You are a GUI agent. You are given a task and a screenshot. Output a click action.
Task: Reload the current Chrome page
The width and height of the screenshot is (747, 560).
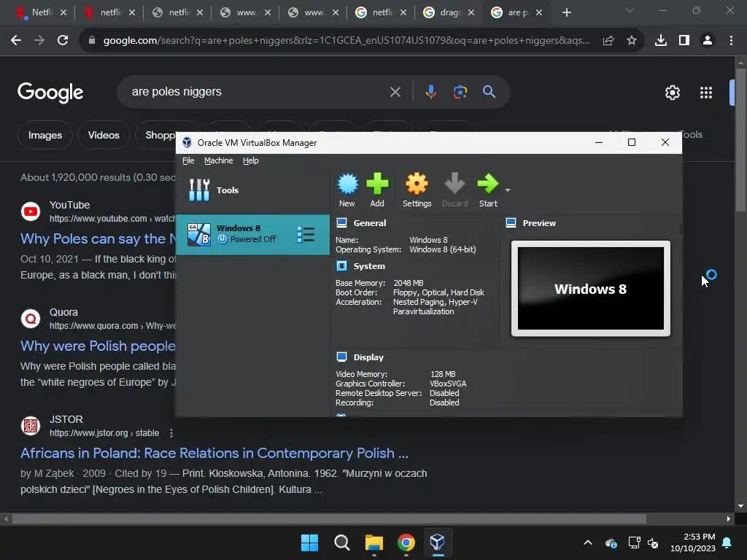[63, 41]
